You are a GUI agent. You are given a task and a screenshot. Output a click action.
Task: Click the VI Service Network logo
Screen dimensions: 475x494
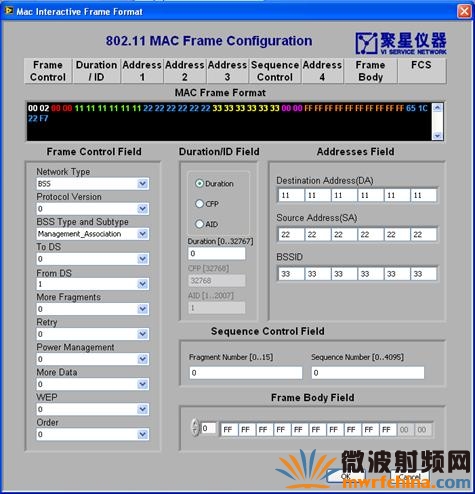click(401, 43)
